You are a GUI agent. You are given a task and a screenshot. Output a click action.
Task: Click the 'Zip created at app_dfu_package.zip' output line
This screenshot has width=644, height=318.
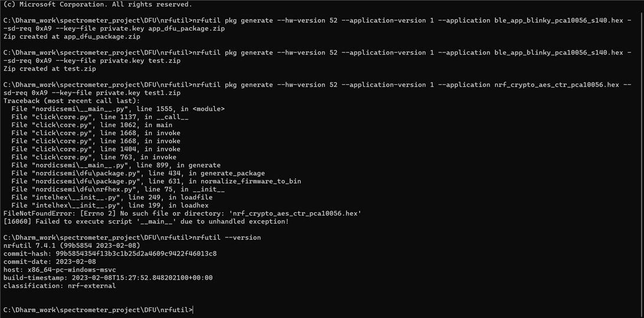(x=72, y=37)
